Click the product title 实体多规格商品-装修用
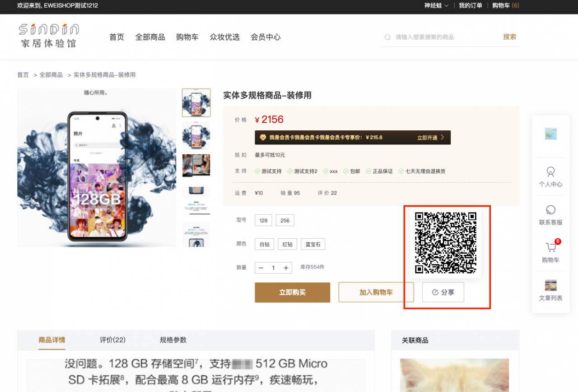578x392 pixels. [x=267, y=95]
